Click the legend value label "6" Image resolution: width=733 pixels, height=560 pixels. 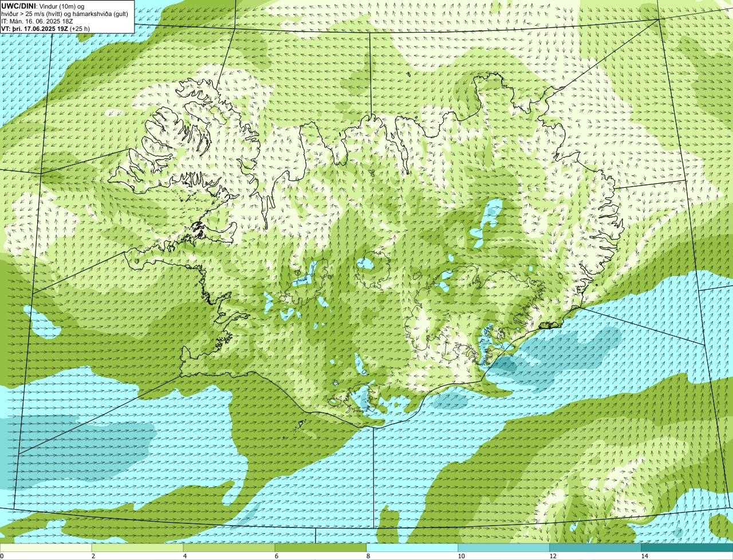[276, 556]
